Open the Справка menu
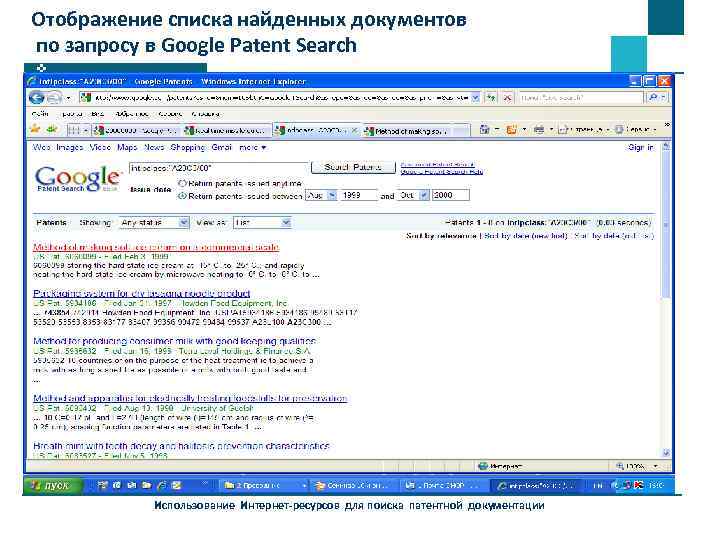The image size is (720, 540). point(206,114)
